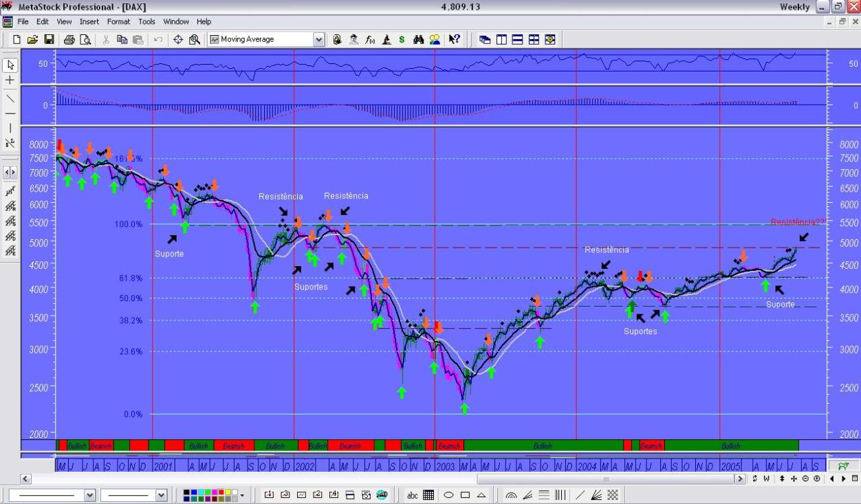Image resolution: width=861 pixels, height=504 pixels.
Task: Select the text annotation tool (abc)
Action: pos(413,494)
